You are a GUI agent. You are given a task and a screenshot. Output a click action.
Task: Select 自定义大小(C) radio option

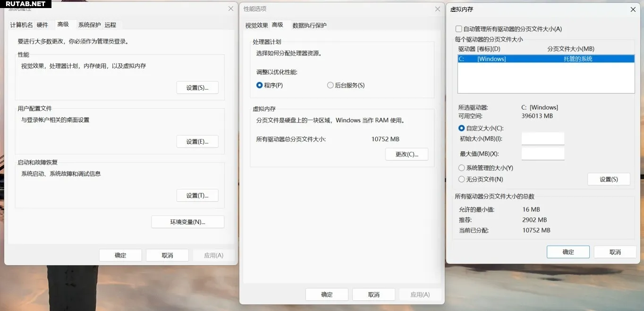(x=462, y=128)
